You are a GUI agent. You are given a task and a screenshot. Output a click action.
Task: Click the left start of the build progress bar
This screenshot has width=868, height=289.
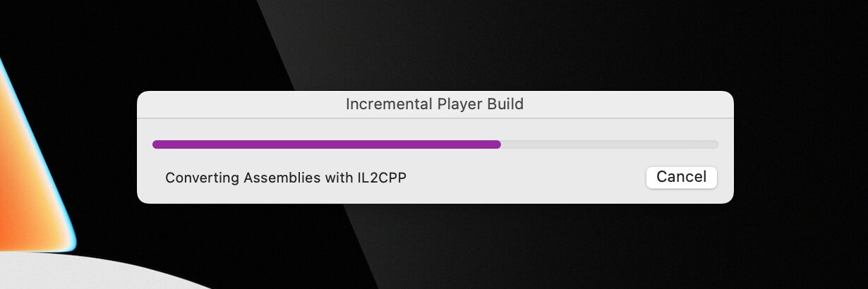pyautogui.click(x=156, y=144)
